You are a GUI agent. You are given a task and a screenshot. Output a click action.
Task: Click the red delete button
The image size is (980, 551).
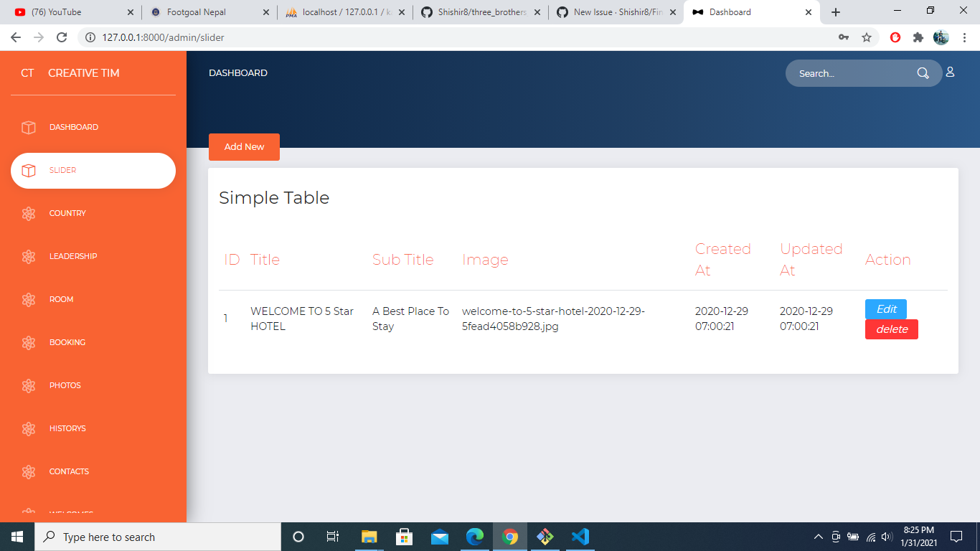coord(891,329)
